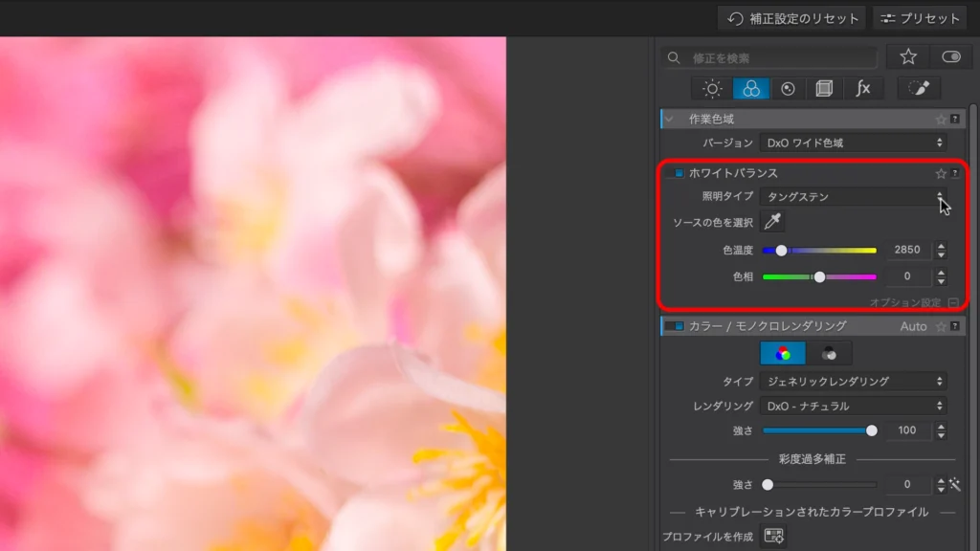Open the fx effects palette tab

[862, 89]
